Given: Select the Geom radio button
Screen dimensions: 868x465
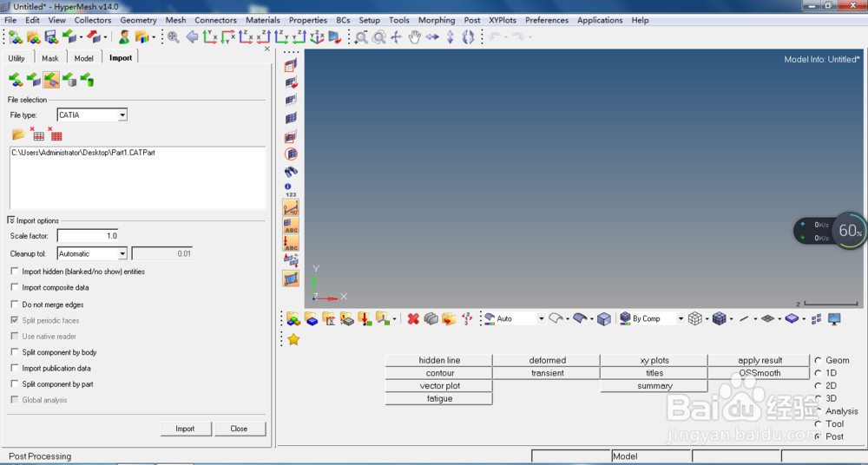Looking at the screenshot, I should (818, 360).
